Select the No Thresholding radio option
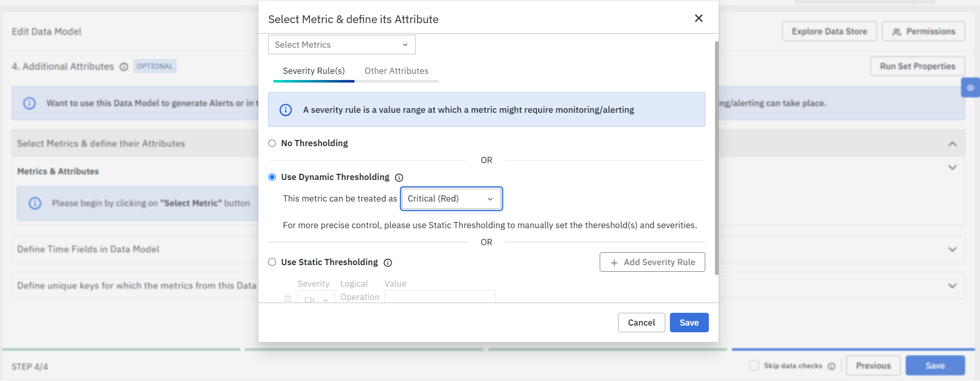Screen dimensions: 980x381 (x=272, y=144)
